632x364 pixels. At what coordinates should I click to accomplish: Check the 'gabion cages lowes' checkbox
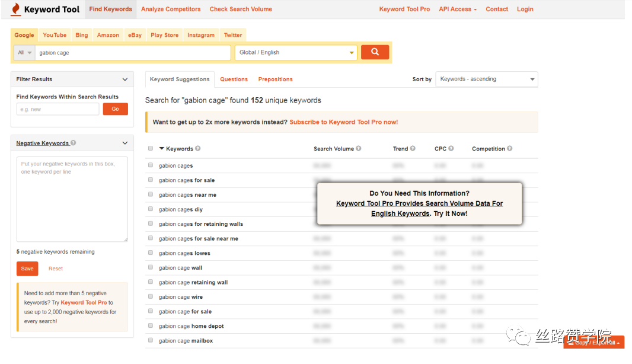[151, 253]
